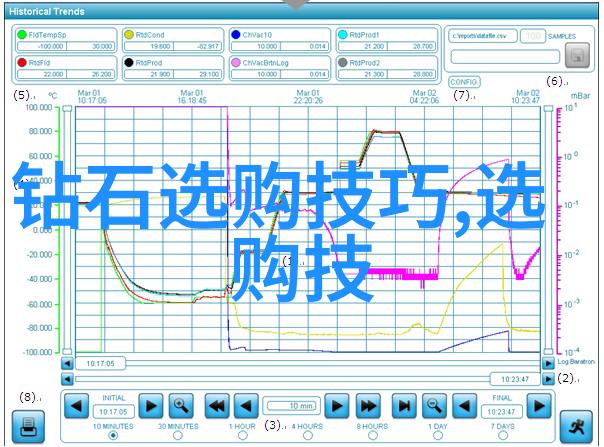604x447 pixels.
Task: Click the FINAL time field 10:23:47
Action: [501, 412]
